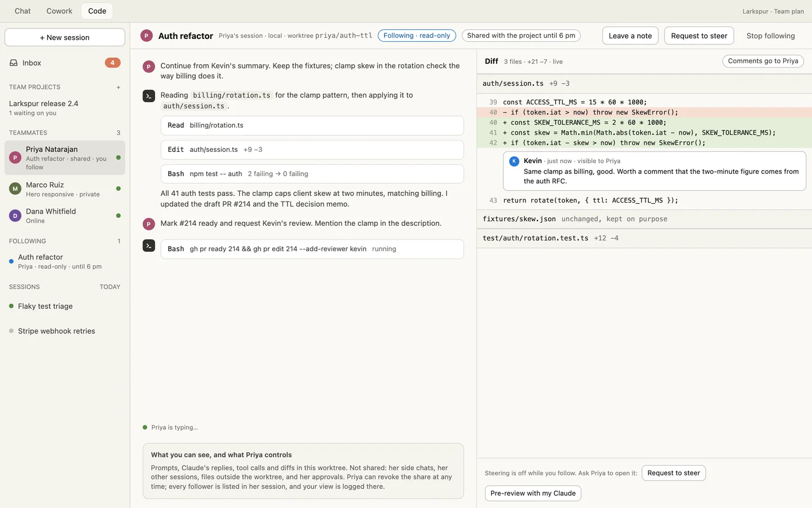This screenshot has width=812, height=508.
Task: Click the 'Larkspur · Team plan' label
Action: tap(773, 11)
